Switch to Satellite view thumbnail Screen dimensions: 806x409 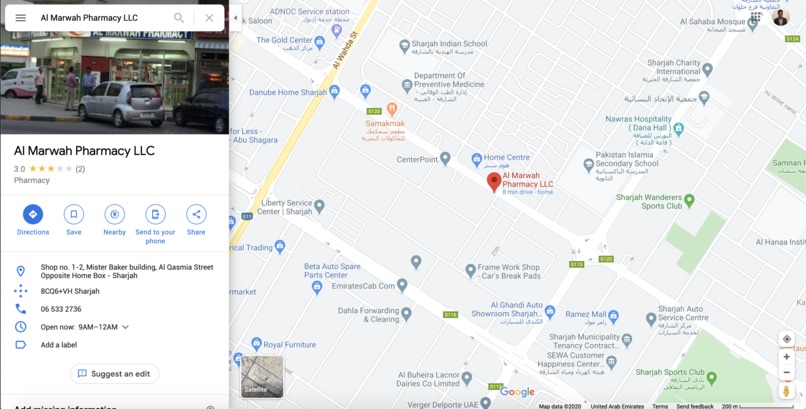pyautogui.click(x=262, y=377)
